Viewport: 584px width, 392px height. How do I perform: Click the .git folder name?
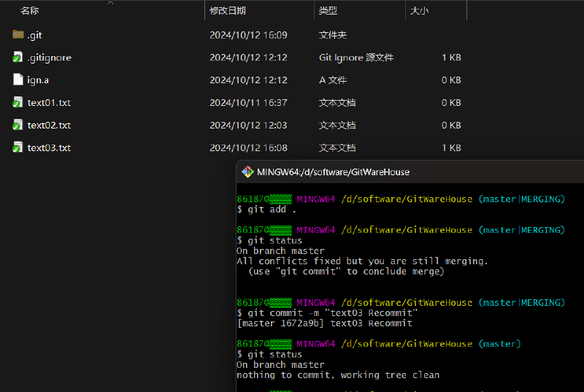point(34,35)
